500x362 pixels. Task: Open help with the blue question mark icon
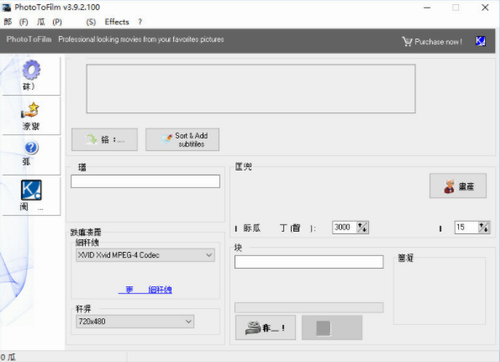tap(31, 147)
